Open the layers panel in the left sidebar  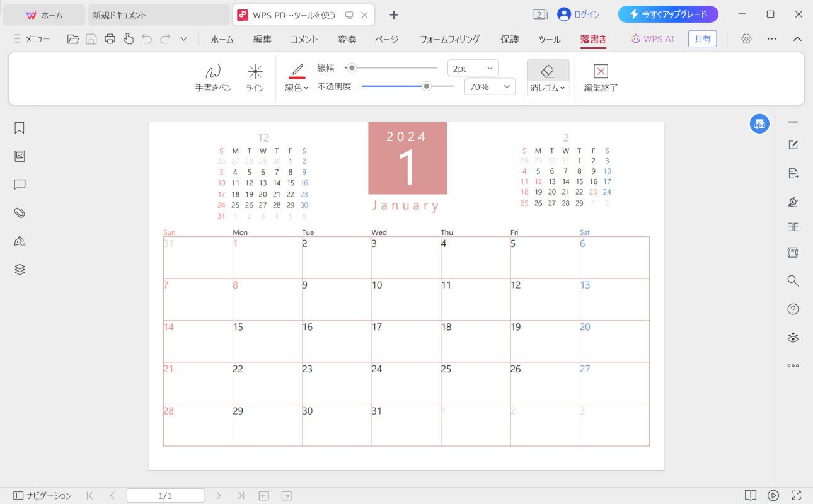pos(20,270)
